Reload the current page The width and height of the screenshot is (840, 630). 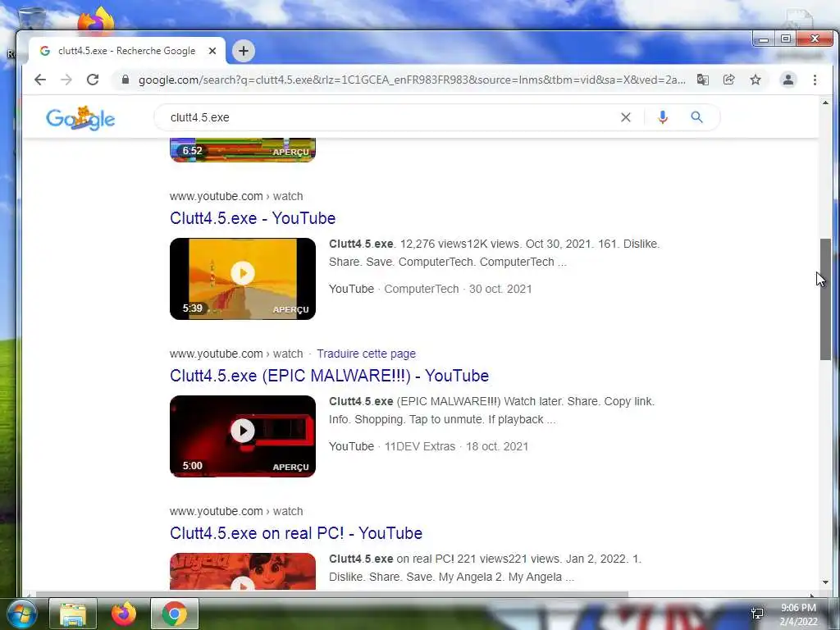pyautogui.click(x=93, y=80)
